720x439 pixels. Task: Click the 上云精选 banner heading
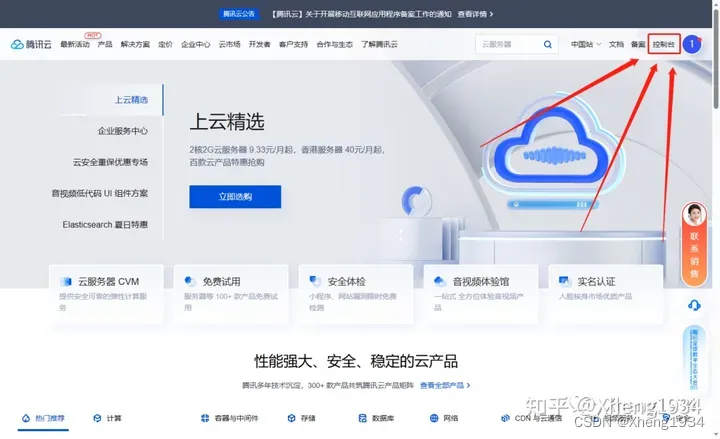tap(227, 122)
